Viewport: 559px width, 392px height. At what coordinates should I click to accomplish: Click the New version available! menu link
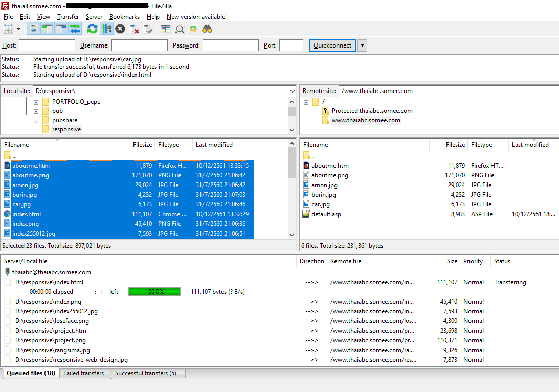[x=196, y=17]
